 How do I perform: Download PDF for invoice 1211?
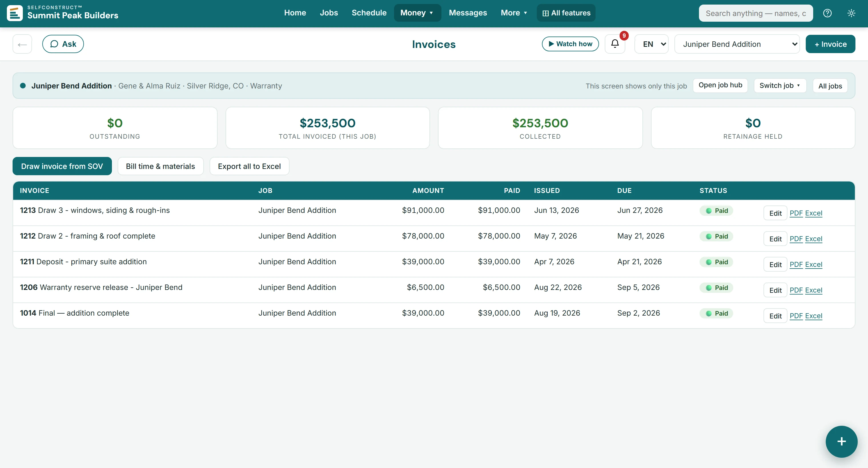[796, 265]
